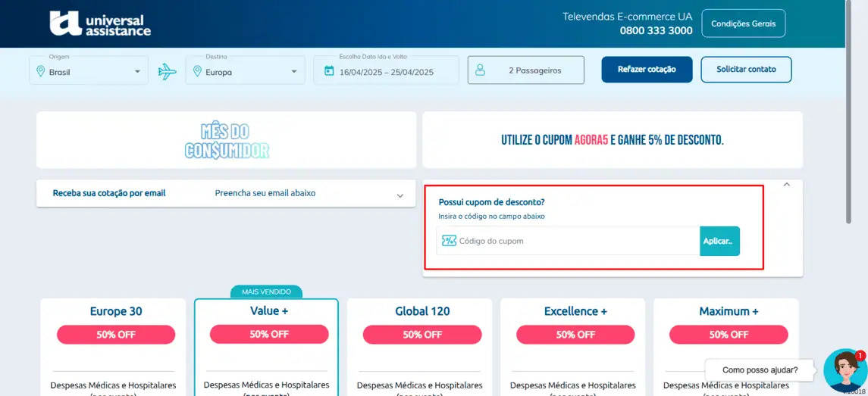Select the Europe 30 plan title

[116, 311]
